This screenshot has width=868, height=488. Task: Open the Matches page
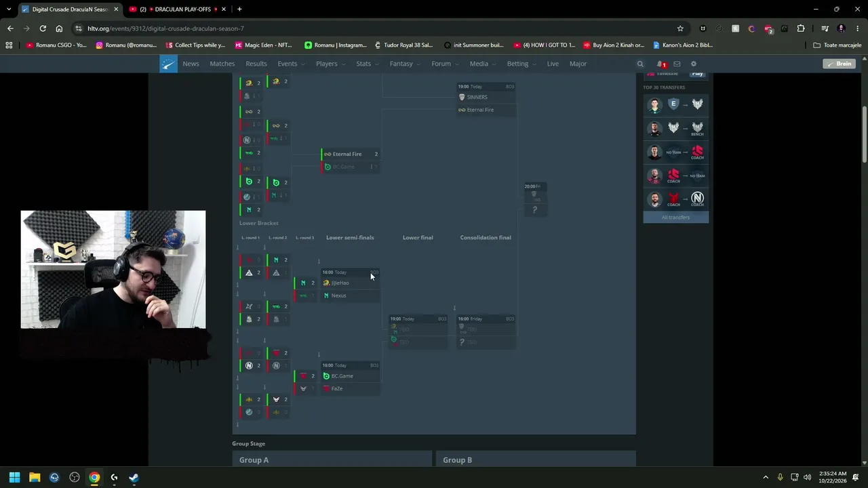(x=222, y=64)
